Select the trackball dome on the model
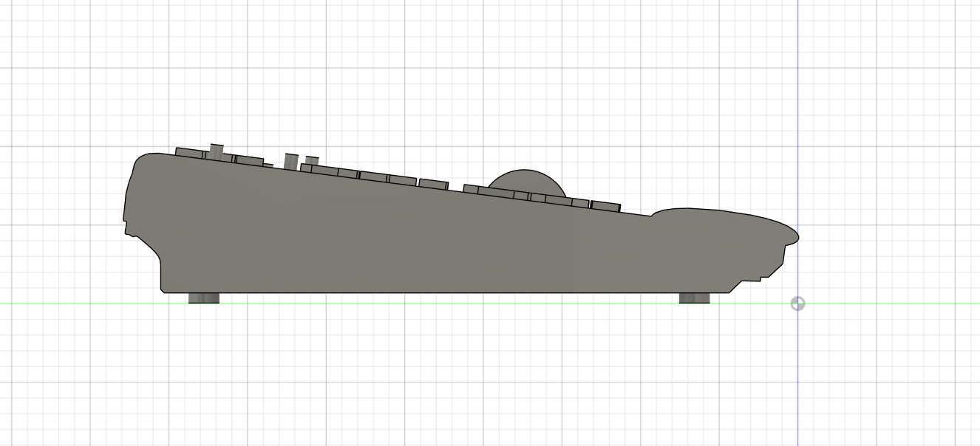980x446 pixels. tap(526, 182)
